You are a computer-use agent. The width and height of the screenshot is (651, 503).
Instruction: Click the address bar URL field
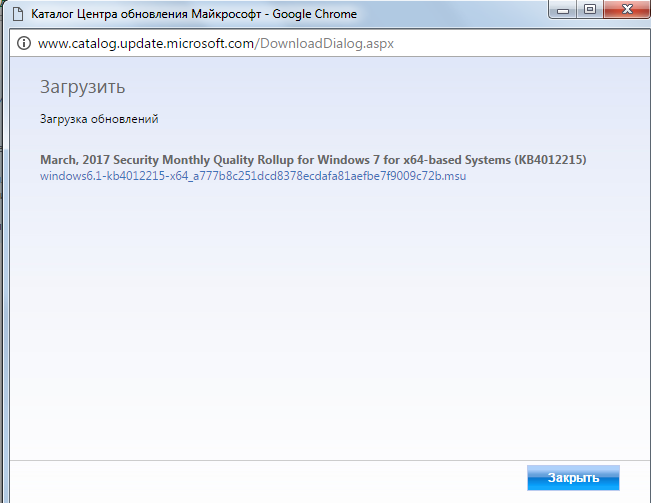tap(215, 43)
